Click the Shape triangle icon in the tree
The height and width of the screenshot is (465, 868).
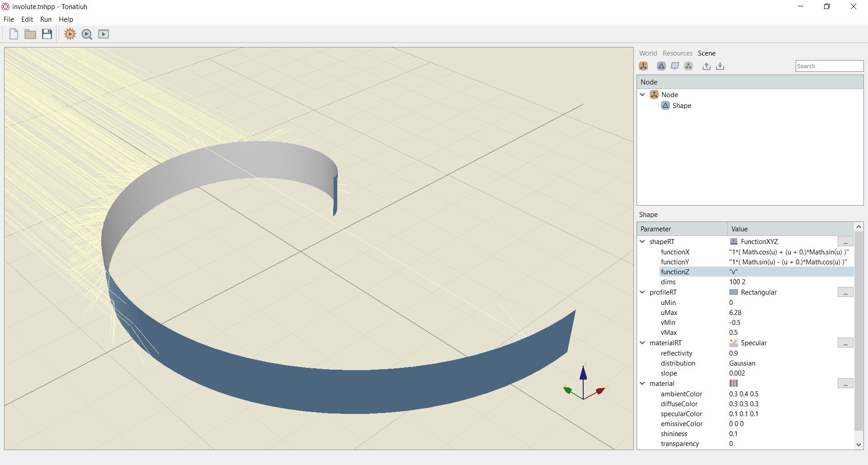pos(665,105)
